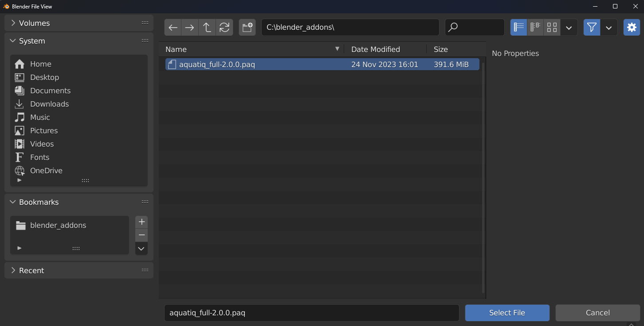This screenshot has width=644, height=326.
Task: Open the display settings dropdown
Action: point(569,27)
